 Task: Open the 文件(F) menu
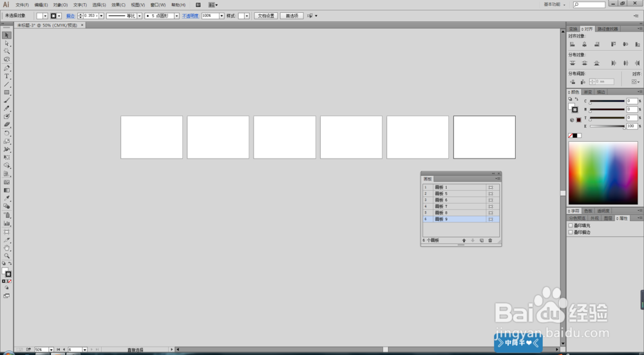click(22, 5)
